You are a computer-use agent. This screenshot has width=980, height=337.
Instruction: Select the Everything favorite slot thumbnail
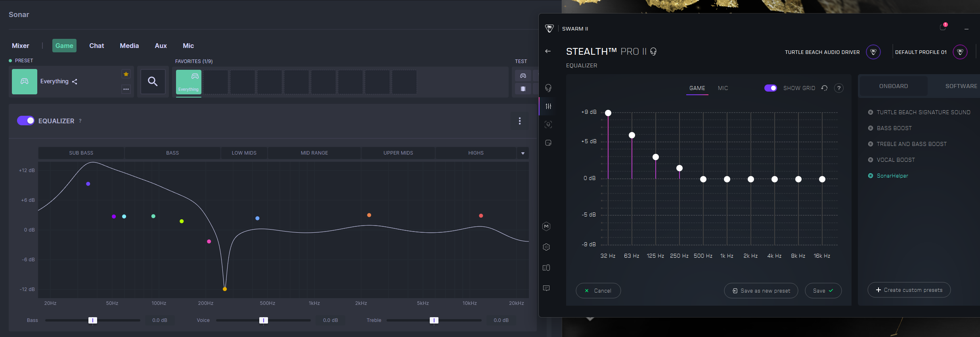pyautogui.click(x=189, y=82)
